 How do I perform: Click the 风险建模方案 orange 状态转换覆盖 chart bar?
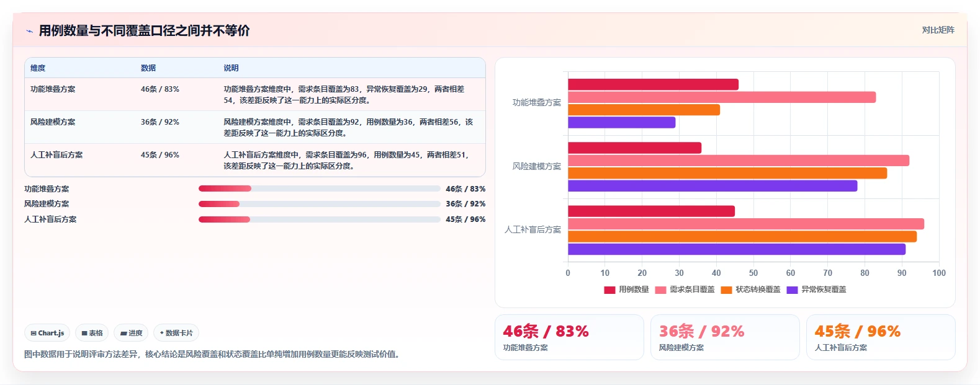[x=727, y=173]
